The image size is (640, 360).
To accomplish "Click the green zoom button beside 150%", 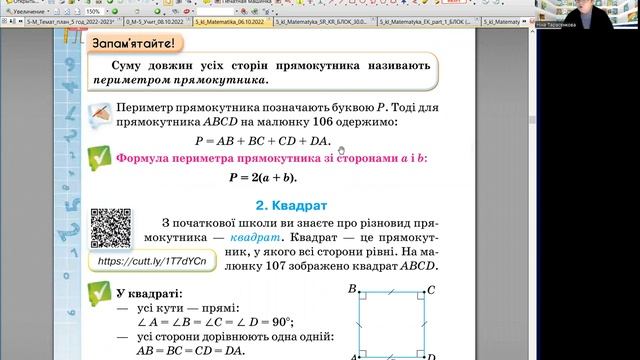I will pyautogui.click(x=115, y=11).
